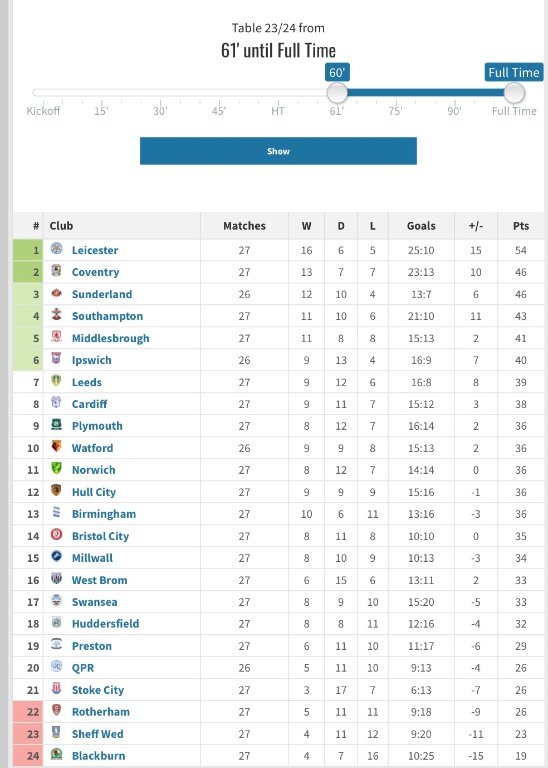Click the Leicester club crest icon
Viewport: 548px width, 768px height.
point(56,248)
